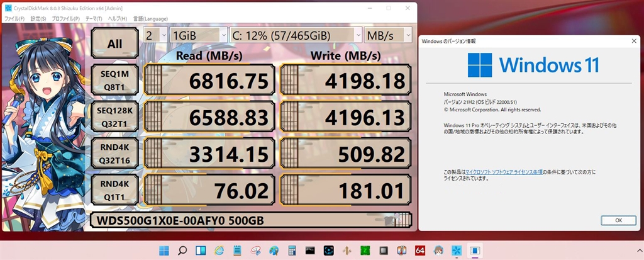This screenshot has width=644, height=260.
Task: Click the RND4K Q32T16 read result 3314.15
Action: (209, 154)
